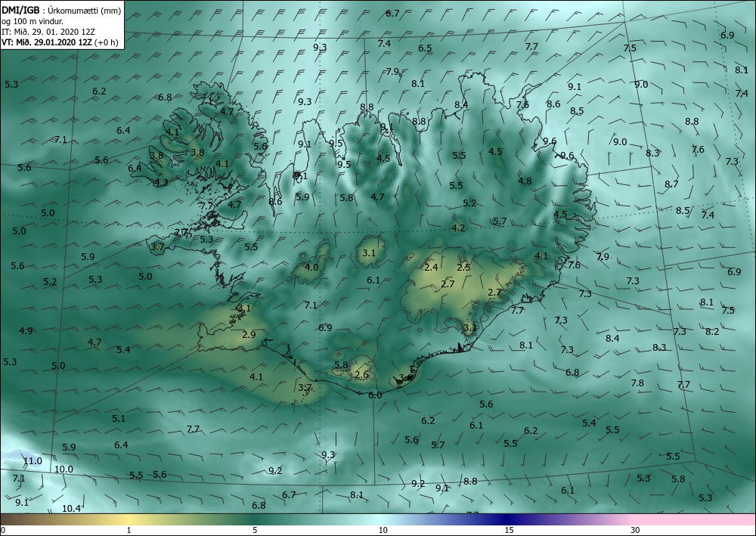Select the 4.3 value in the Westfjords
Screen dimensions: 756x536
click(161, 182)
